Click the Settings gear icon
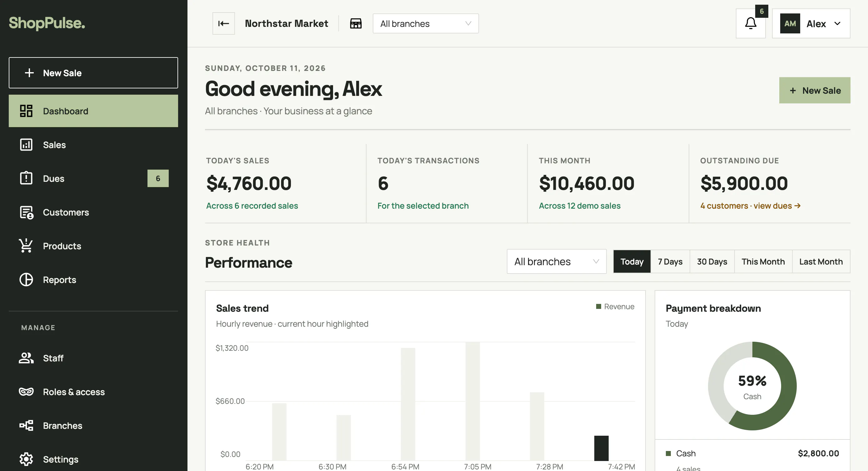This screenshot has width=868, height=471. pyautogui.click(x=26, y=459)
